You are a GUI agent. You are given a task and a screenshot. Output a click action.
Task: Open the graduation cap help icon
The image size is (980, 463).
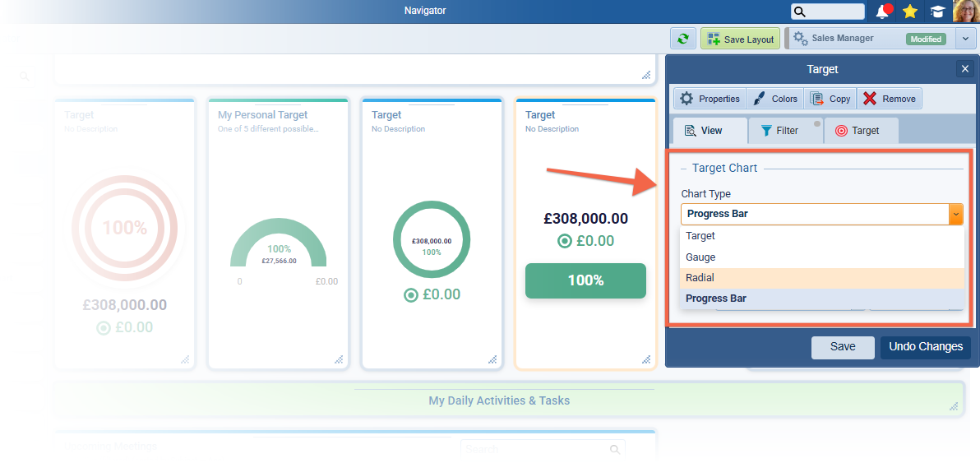tap(936, 12)
